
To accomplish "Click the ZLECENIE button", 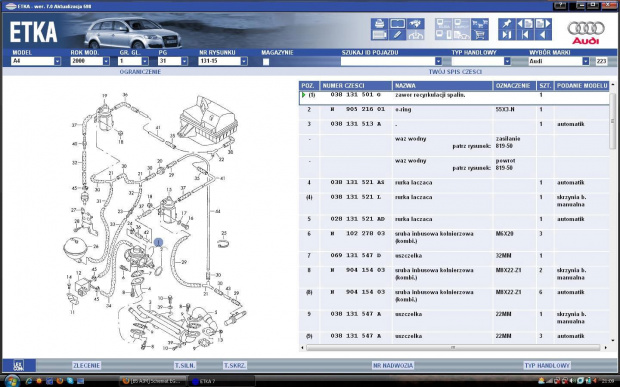I will (86, 365).
